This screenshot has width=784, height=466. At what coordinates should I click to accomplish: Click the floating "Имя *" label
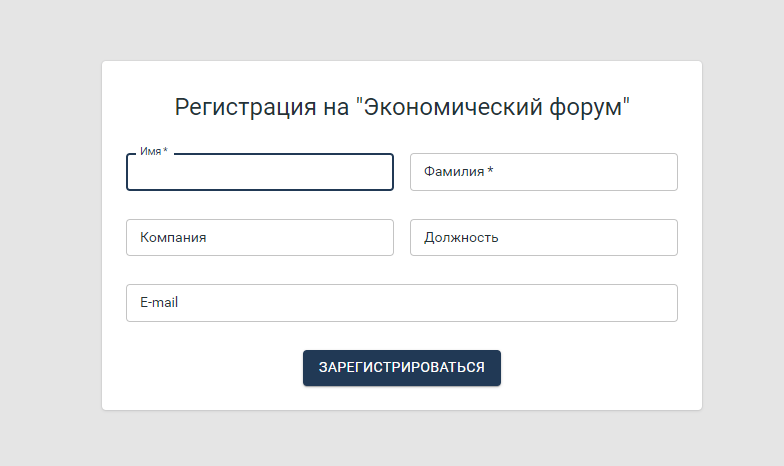[153, 152]
